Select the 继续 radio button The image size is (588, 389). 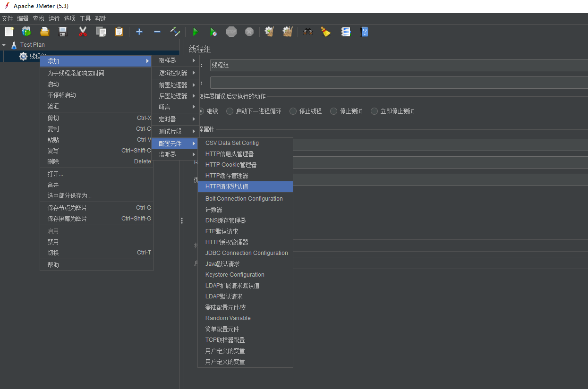click(201, 111)
